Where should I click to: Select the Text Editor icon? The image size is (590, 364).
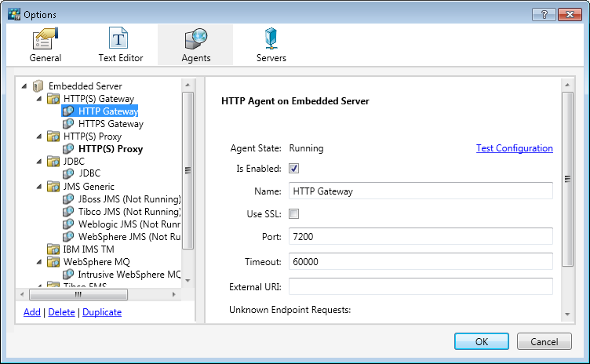coord(118,38)
